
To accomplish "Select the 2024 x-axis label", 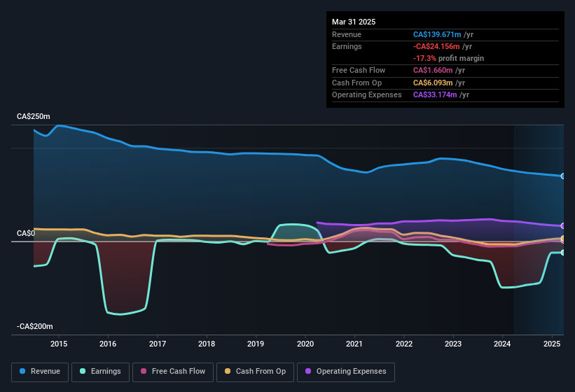I will [x=502, y=344].
